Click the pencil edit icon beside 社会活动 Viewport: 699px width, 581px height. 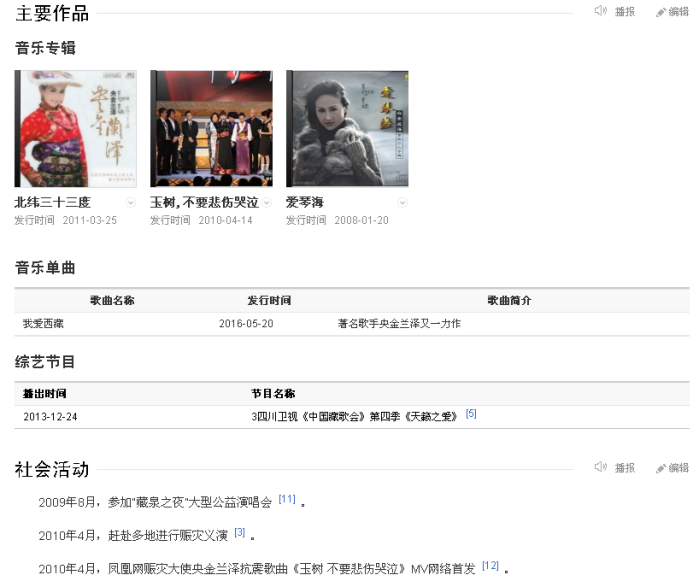[x=661, y=468]
